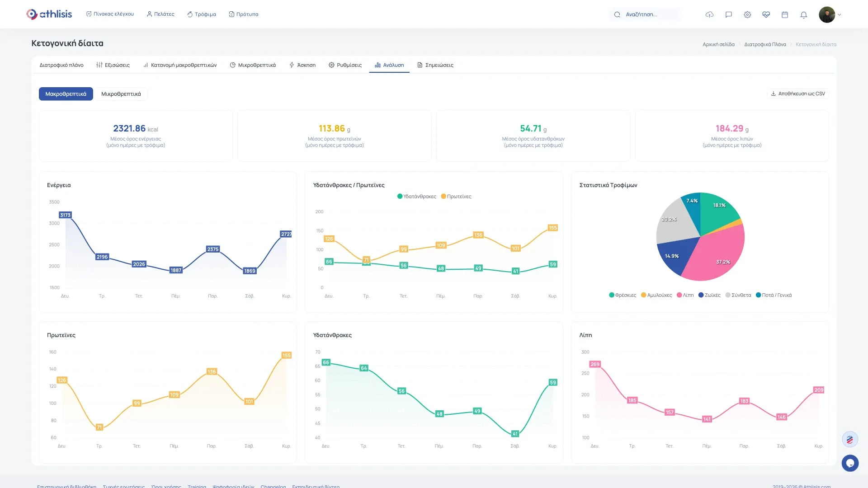Click the Αναζήτηση search field

click(646, 14)
